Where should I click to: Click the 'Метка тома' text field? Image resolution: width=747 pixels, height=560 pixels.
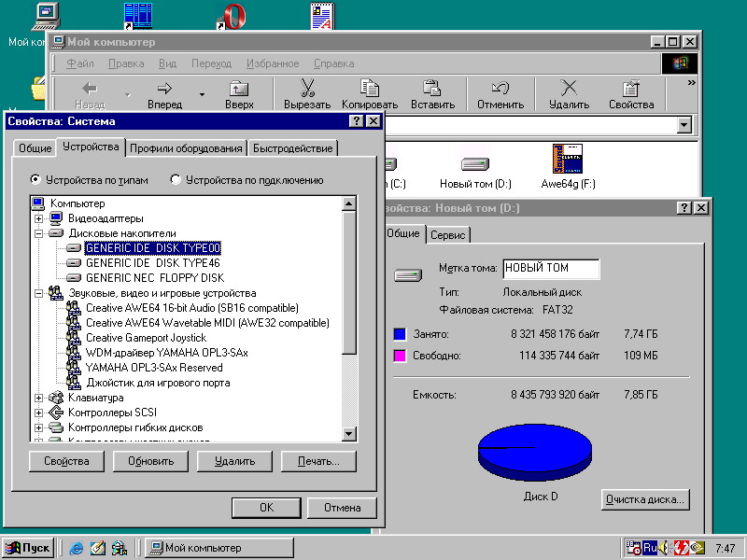(550, 269)
